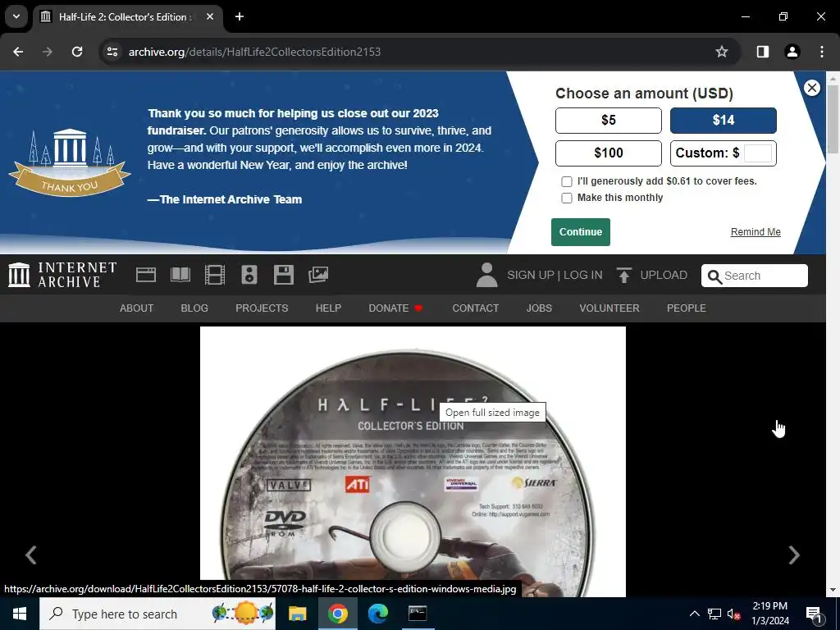Bookmark this page with the star

(722, 52)
